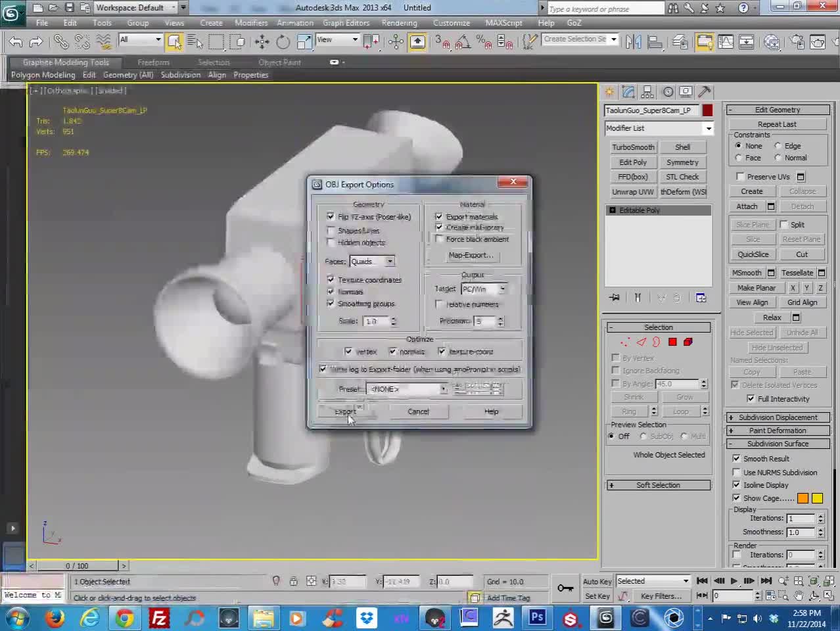Uncheck Flip YZ-axis in OBJ Export Options

(331, 216)
